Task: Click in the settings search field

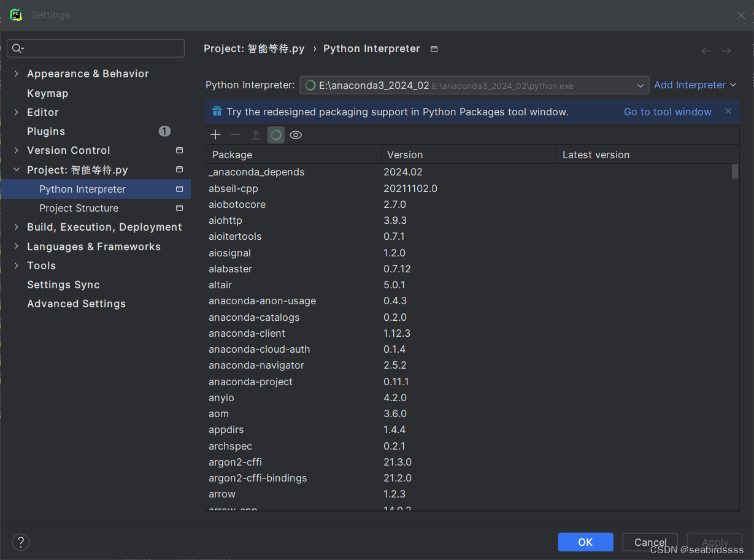Action: (96, 48)
